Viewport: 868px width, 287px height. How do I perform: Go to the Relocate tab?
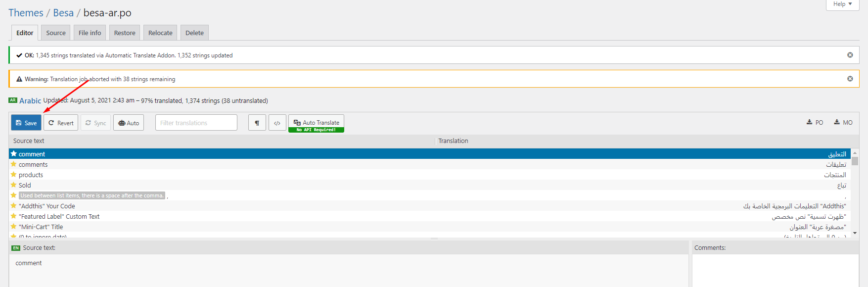click(x=160, y=33)
